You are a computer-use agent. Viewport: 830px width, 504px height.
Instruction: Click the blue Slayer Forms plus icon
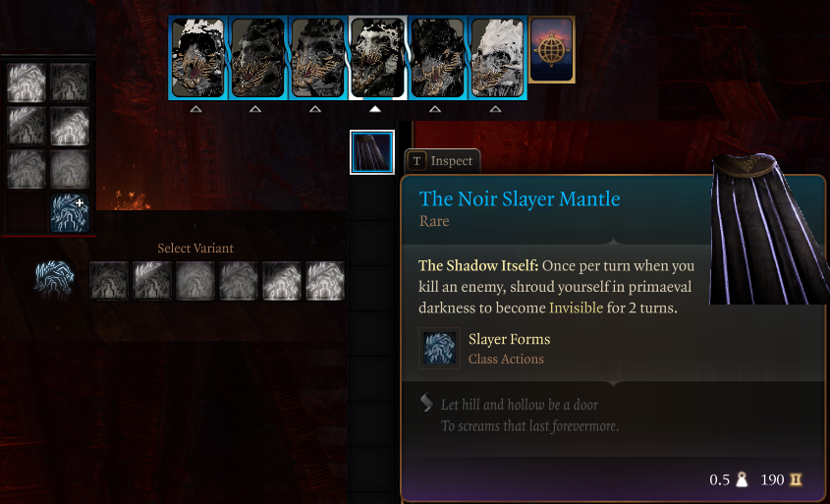70,213
